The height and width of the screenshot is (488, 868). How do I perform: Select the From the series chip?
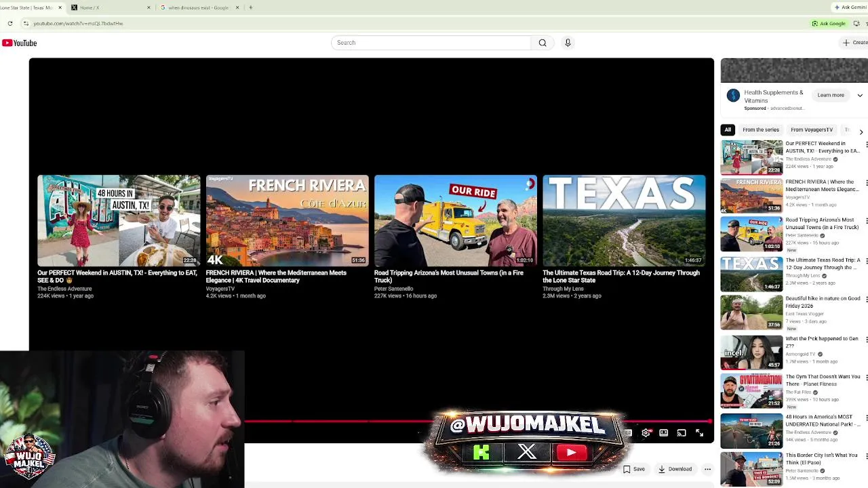click(761, 129)
